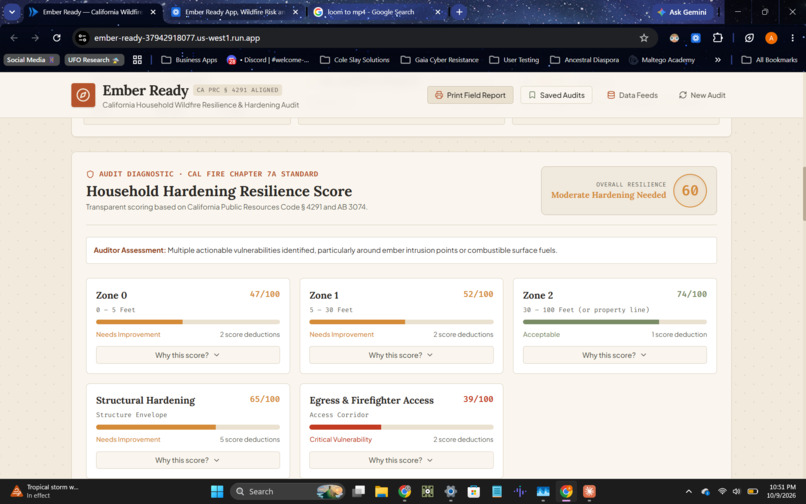Open the Discord #welcome bookmark
The image size is (806, 504).
[x=268, y=60]
